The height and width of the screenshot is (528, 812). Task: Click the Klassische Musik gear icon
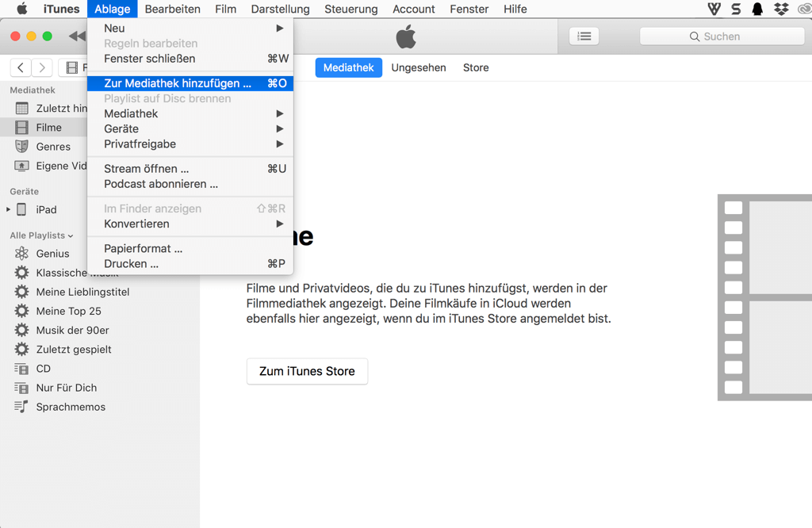(21, 272)
